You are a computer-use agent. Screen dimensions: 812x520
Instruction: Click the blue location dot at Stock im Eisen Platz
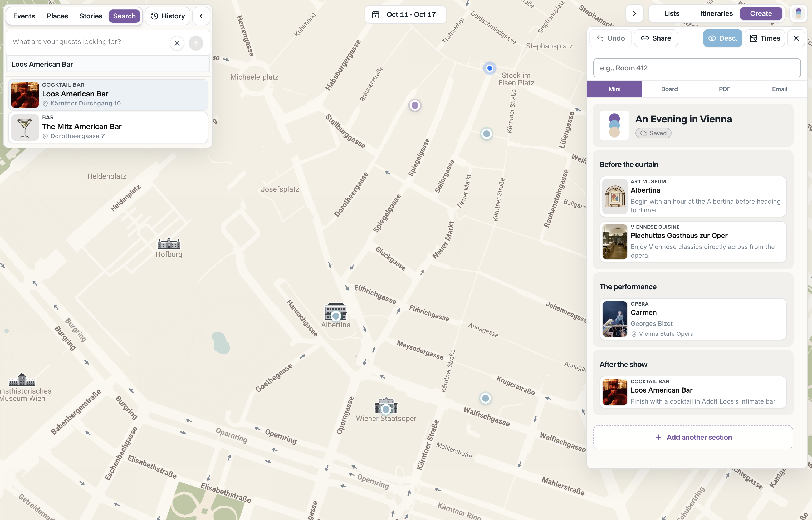(490, 68)
